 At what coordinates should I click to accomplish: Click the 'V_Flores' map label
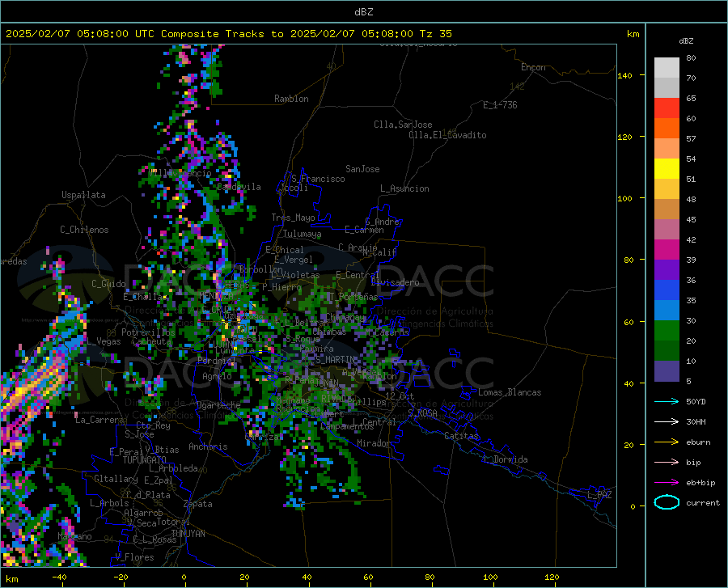pos(134,557)
